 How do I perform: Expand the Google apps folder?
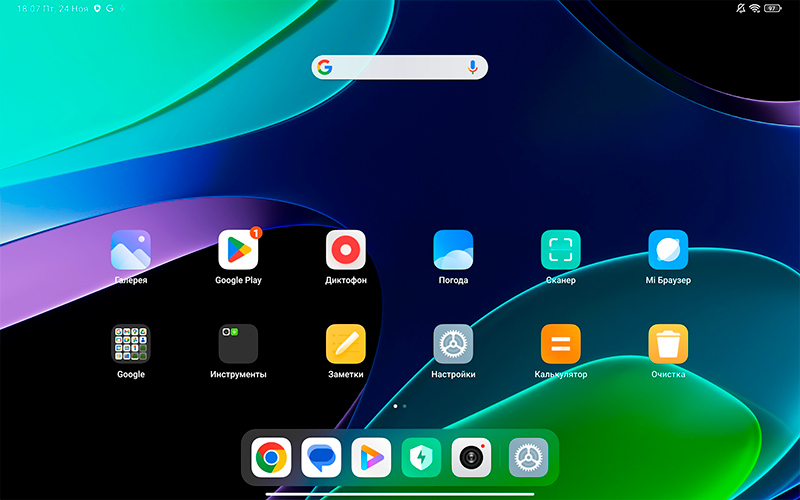pyautogui.click(x=131, y=344)
